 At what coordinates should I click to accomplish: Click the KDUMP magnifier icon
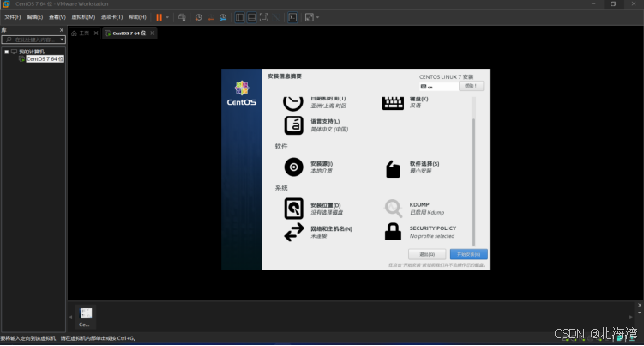393,209
